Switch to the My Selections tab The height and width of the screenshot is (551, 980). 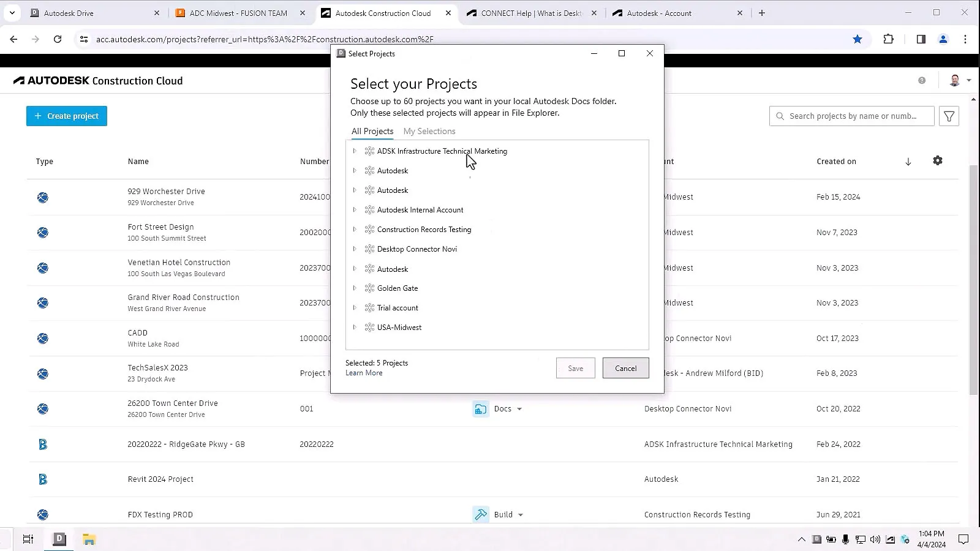(429, 131)
